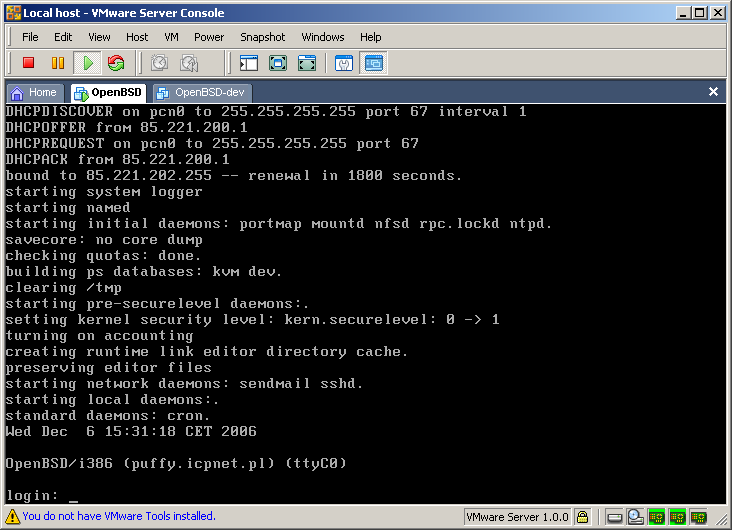Click the 'clearing /tmp' console line
Image resolution: width=732 pixels, height=530 pixels.
point(63,287)
